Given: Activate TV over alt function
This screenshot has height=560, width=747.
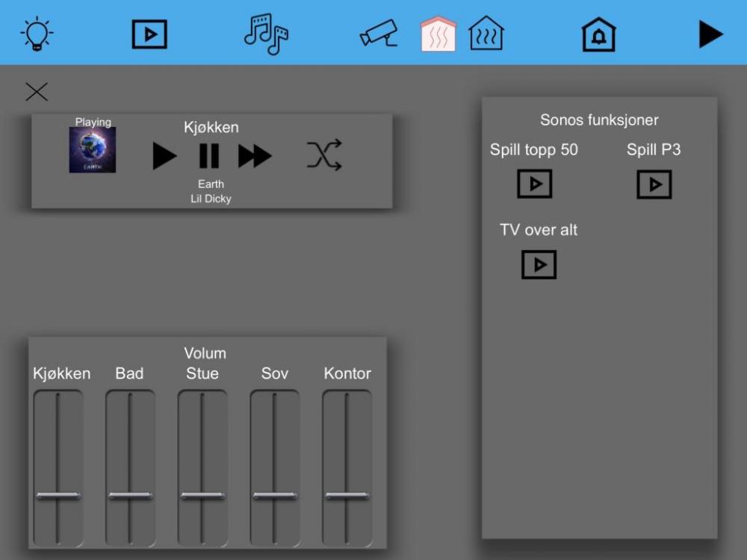Looking at the screenshot, I should 539,264.
